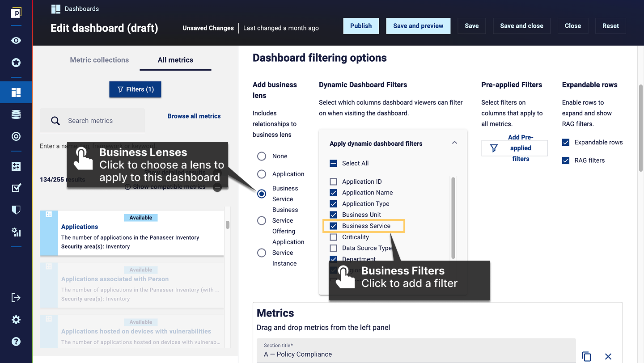Click the Save button
Viewport: 644px width, 363px height.
472,26
